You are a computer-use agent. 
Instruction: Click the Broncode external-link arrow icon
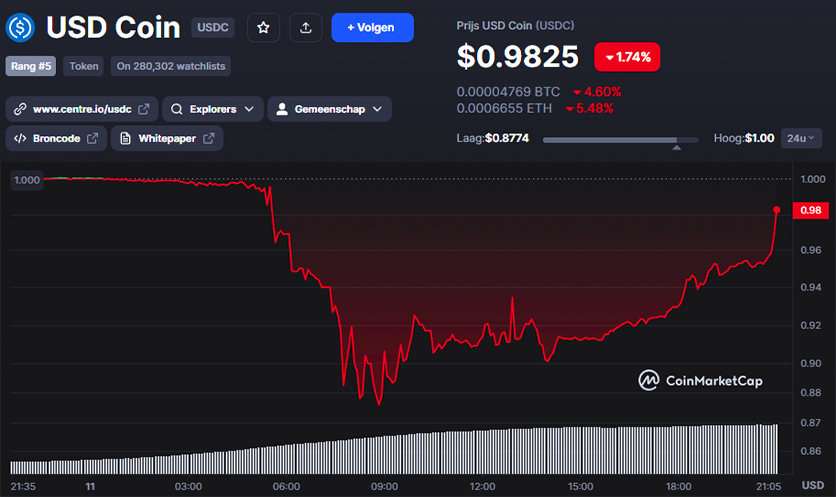pyautogui.click(x=93, y=138)
